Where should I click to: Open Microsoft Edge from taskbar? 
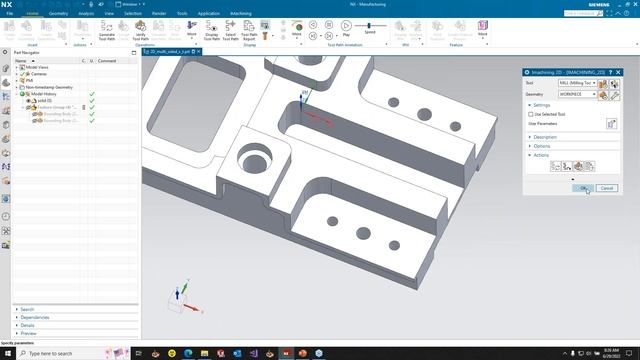pos(188,353)
